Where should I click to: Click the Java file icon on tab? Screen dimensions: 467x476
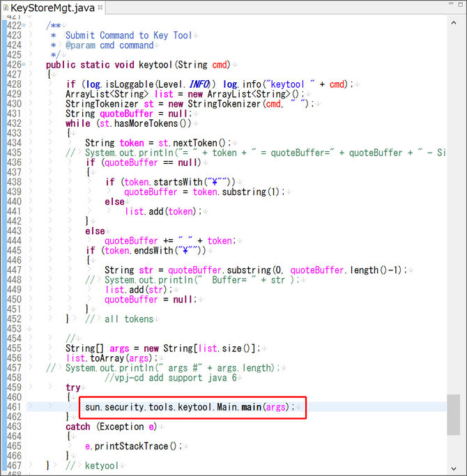(5, 8)
